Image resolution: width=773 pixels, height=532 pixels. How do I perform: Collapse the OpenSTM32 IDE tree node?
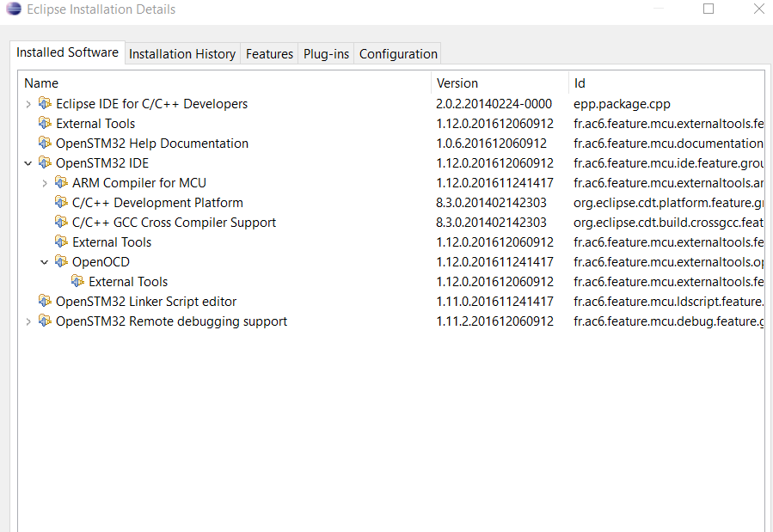(x=28, y=163)
